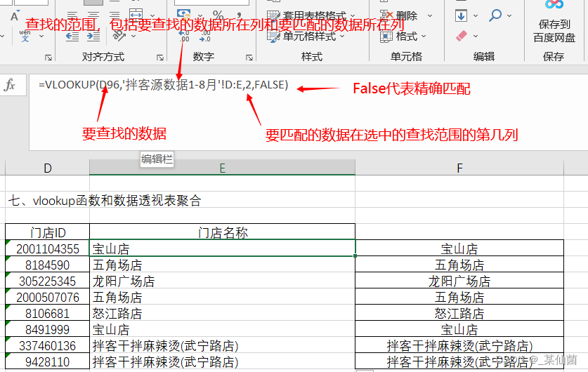
Task: Select cell with ID 2000507076
Action: point(47,297)
